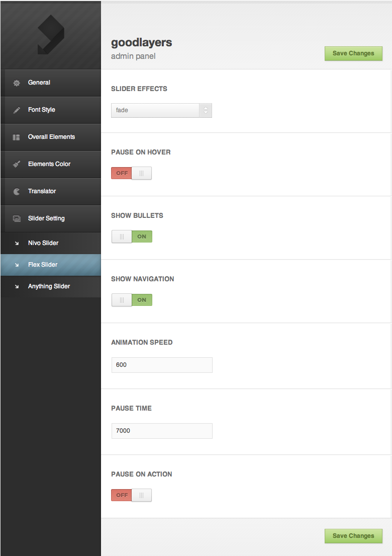Select the Flex Slider submenu item
This screenshot has height=556, width=392.
coord(43,265)
